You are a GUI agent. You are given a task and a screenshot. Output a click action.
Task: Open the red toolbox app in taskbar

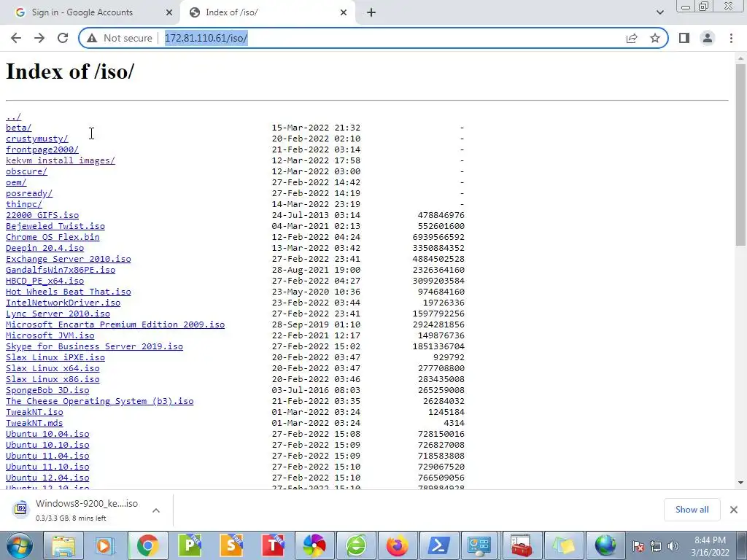[x=521, y=545]
